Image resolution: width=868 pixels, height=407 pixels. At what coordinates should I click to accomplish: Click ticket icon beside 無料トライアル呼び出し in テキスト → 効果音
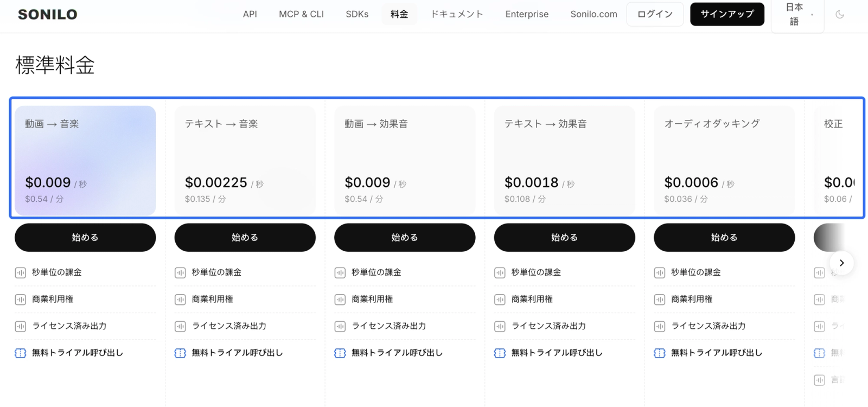(x=500, y=353)
